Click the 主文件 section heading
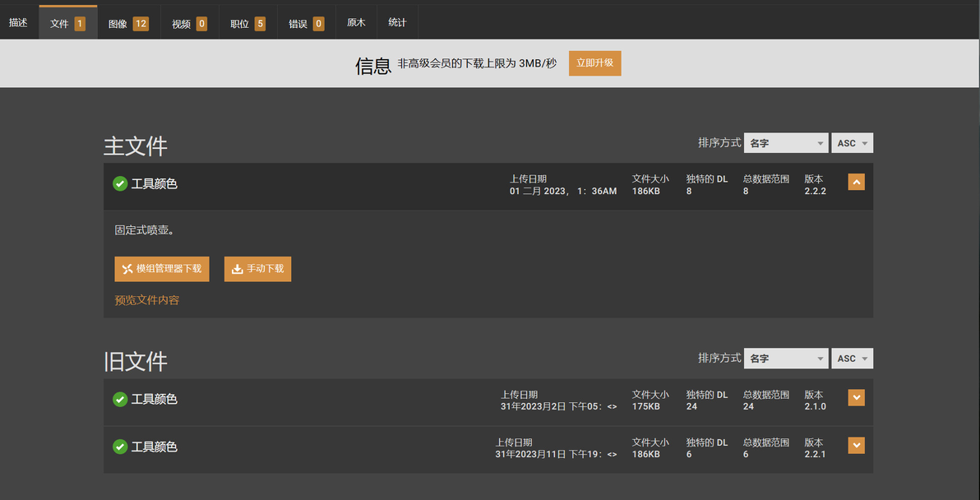The height and width of the screenshot is (500, 980). [x=136, y=146]
